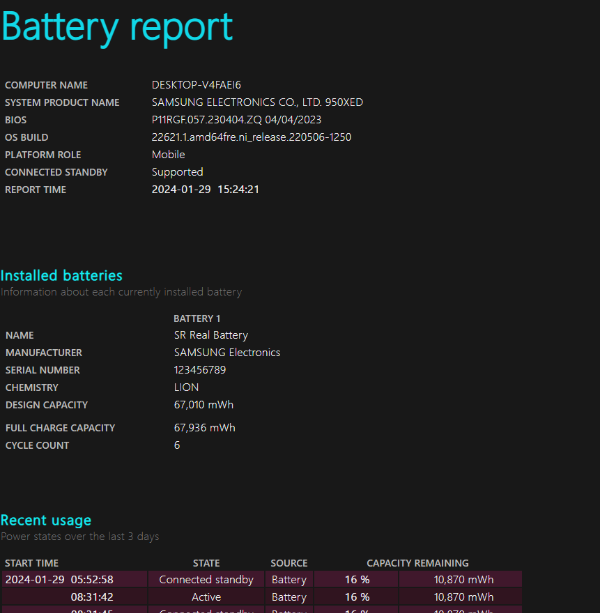Select start time 08:31:42
The width and height of the screenshot is (600, 613).
pos(92,597)
